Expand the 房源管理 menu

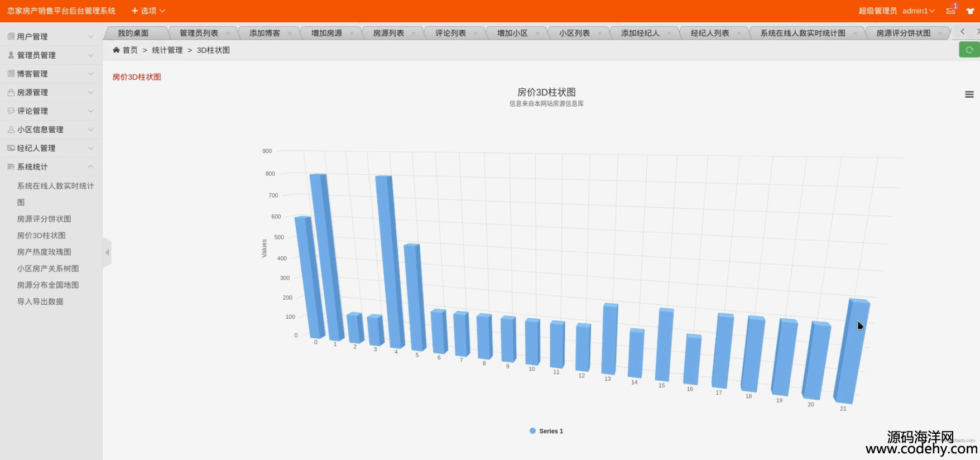point(51,92)
